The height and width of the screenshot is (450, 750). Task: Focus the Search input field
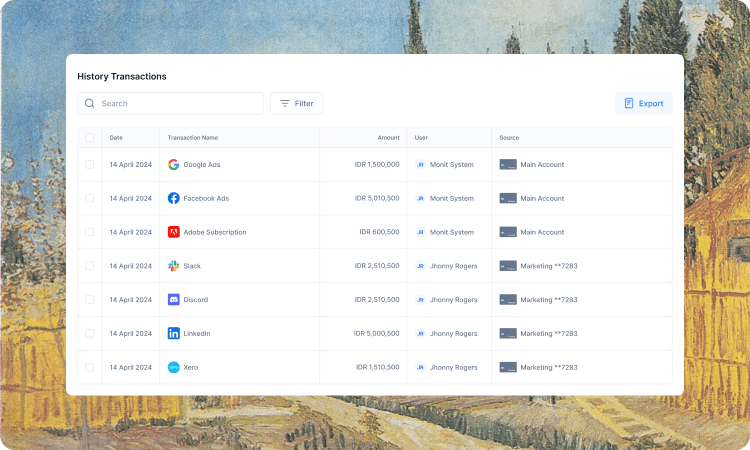point(170,103)
